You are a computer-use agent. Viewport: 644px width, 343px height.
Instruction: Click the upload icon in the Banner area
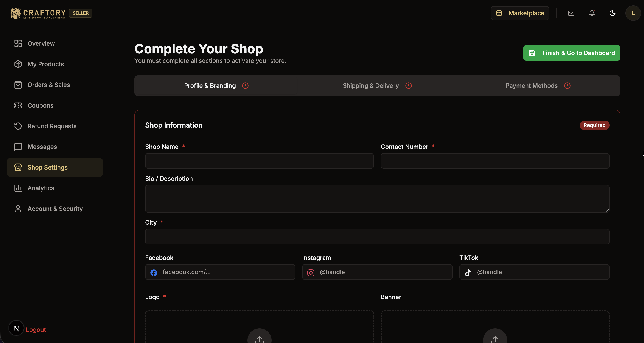click(x=495, y=339)
